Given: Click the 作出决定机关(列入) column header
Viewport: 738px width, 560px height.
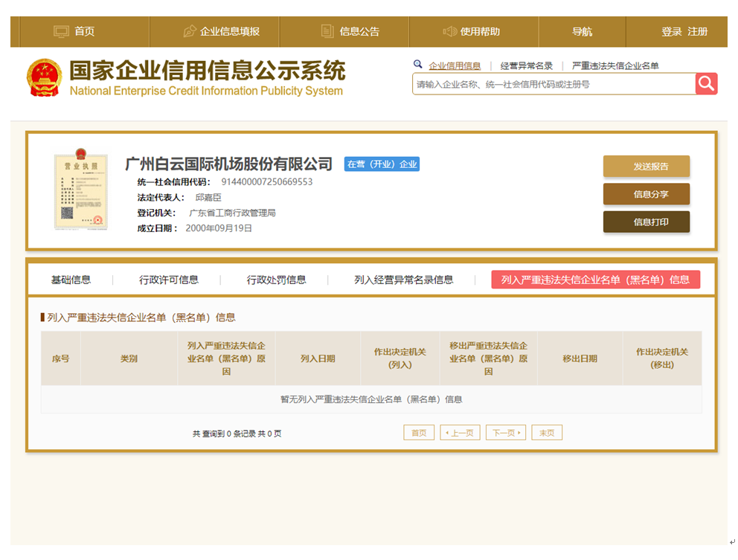Looking at the screenshot, I should coord(400,358).
